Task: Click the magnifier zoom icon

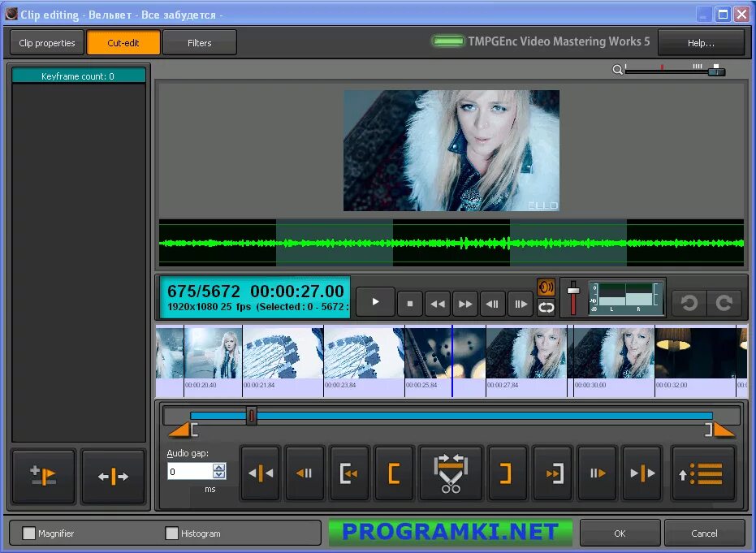Action: tap(617, 70)
